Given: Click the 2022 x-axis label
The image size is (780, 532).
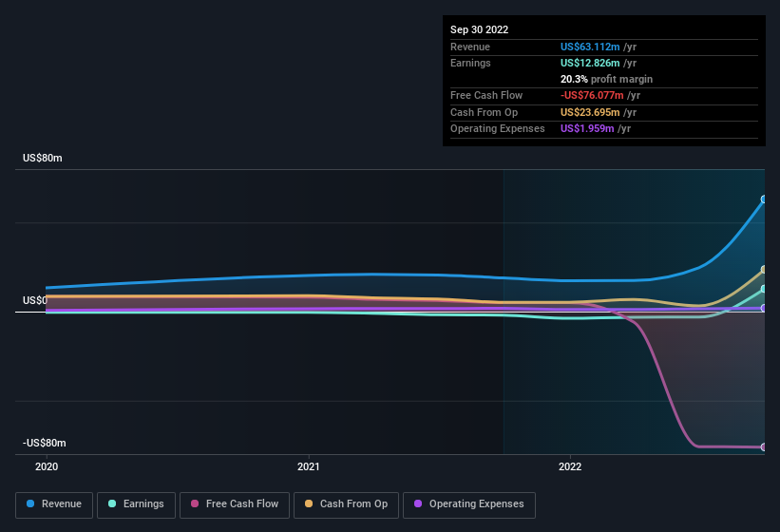Looking at the screenshot, I should (x=570, y=466).
